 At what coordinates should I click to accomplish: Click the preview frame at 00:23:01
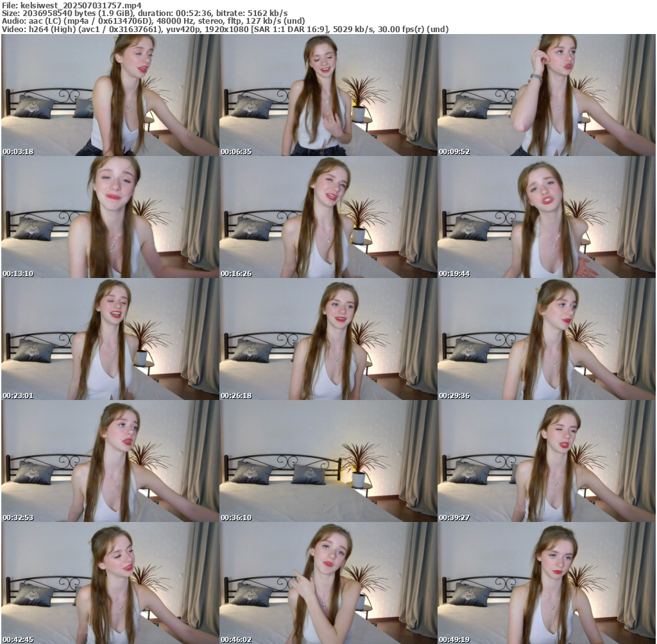[x=110, y=339]
